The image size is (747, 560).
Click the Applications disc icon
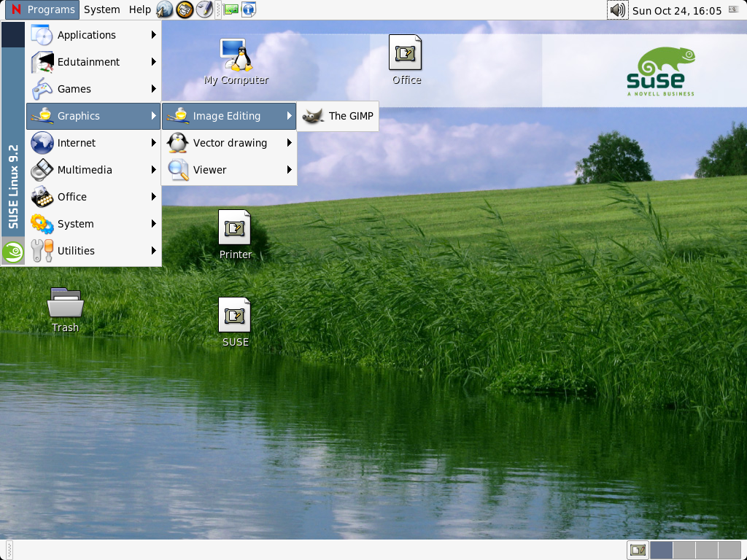[x=42, y=35]
